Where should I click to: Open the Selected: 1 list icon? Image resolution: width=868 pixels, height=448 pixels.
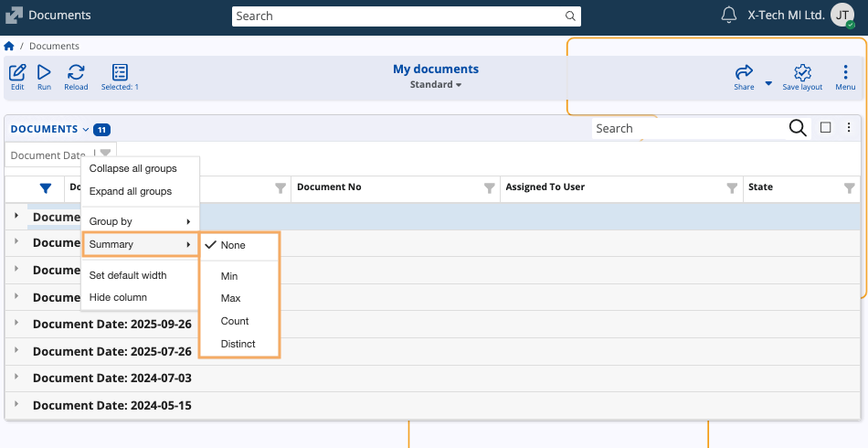point(120,72)
